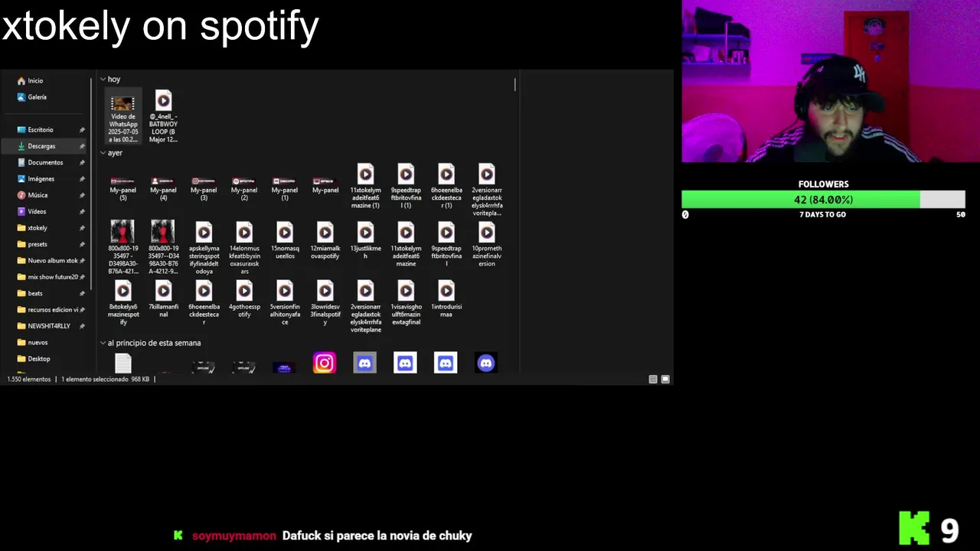Select the 8xtokelyx6mazinespotify audio file
Viewport: 980px width, 551px height.
point(122,303)
